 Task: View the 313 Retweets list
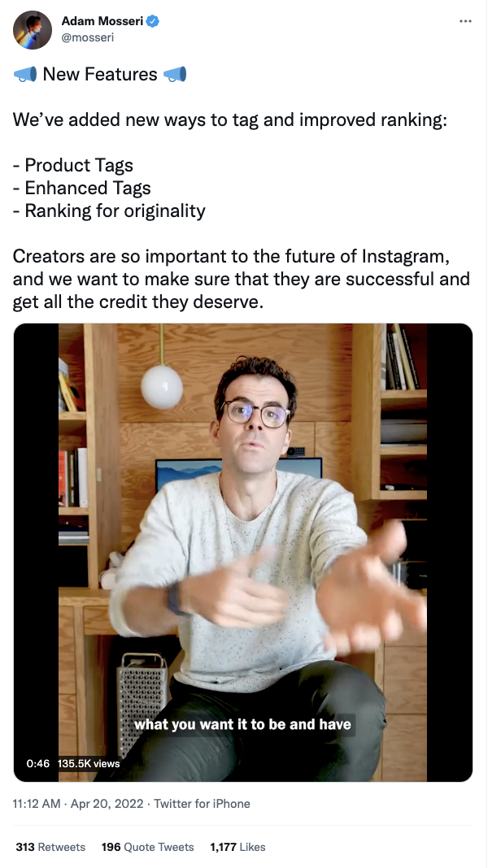pyautogui.click(x=50, y=847)
